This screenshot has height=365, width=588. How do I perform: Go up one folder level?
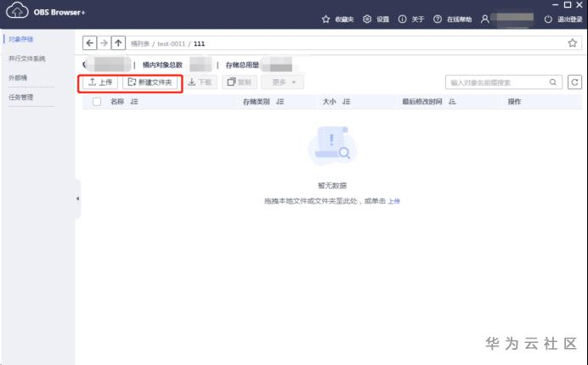(x=118, y=43)
